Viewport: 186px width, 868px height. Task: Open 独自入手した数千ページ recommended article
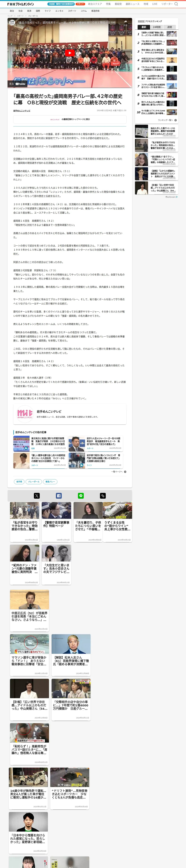(156, 131)
